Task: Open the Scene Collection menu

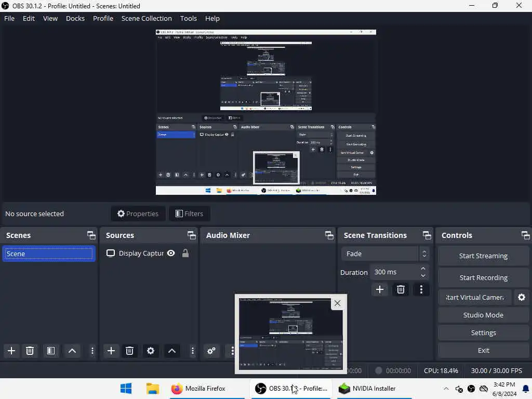Action: coord(147,18)
